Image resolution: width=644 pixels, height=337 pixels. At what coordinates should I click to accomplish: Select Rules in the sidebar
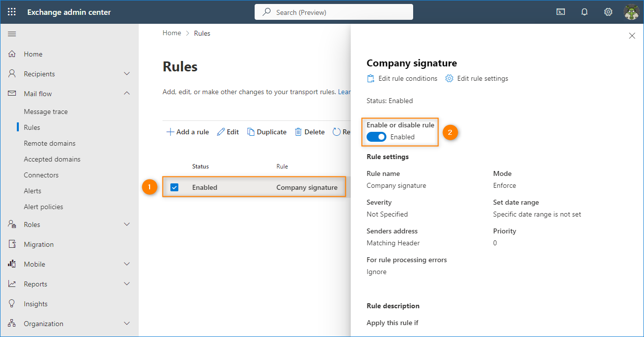tap(32, 127)
